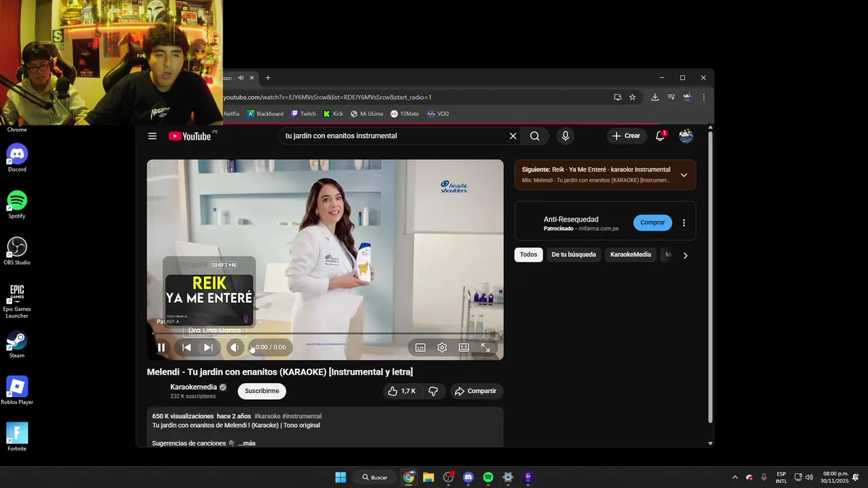The width and height of the screenshot is (868, 488).
Task: Open the Twitch bookmark
Action: tap(303, 114)
